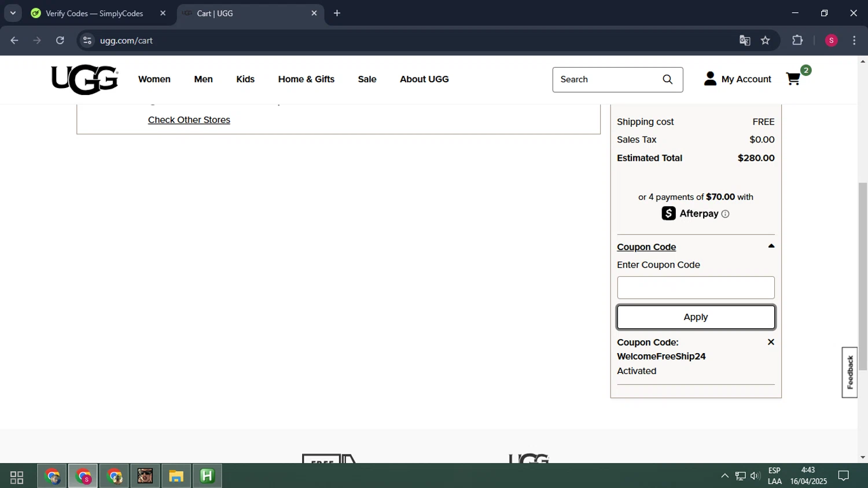Open the About UGG menu
Screen dimensions: 868x488
point(424,79)
